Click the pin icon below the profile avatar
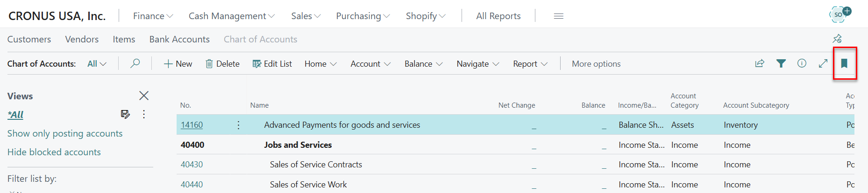868x193 pixels. pyautogui.click(x=837, y=39)
